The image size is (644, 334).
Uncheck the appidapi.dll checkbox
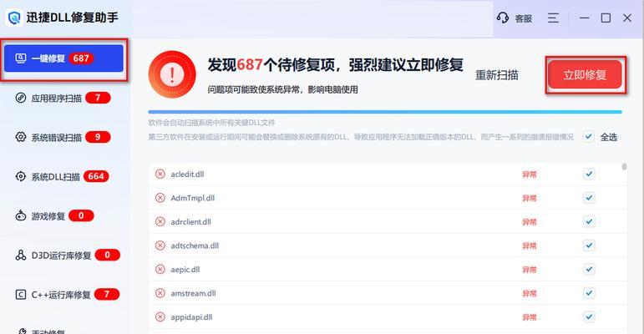pyautogui.click(x=589, y=316)
